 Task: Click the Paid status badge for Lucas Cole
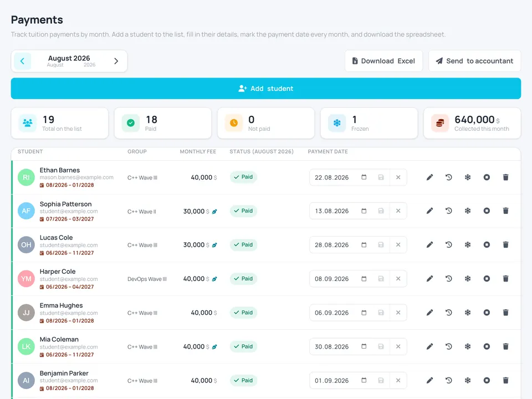pyautogui.click(x=243, y=244)
